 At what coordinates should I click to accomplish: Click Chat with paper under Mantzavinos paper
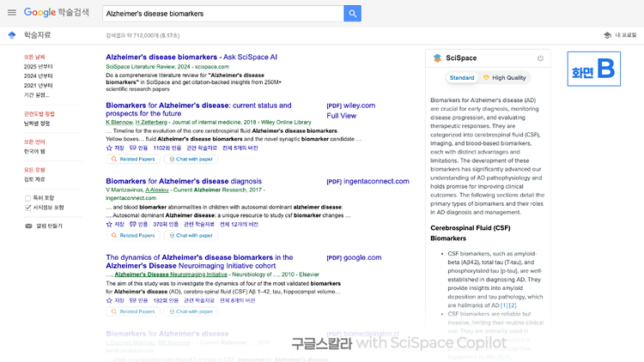pos(191,236)
